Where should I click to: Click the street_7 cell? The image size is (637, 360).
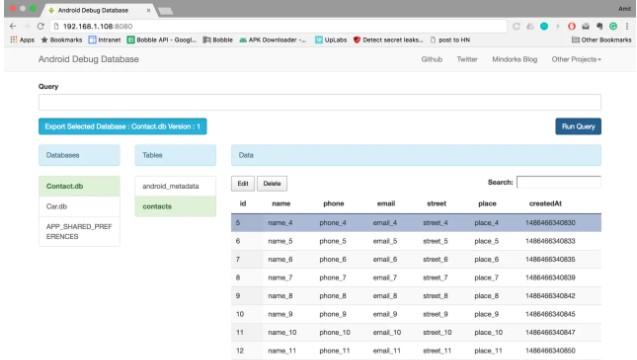tap(435, 278)
